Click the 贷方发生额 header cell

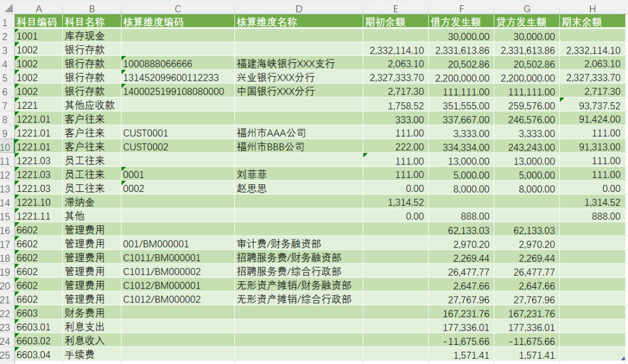tap(527, 22)
